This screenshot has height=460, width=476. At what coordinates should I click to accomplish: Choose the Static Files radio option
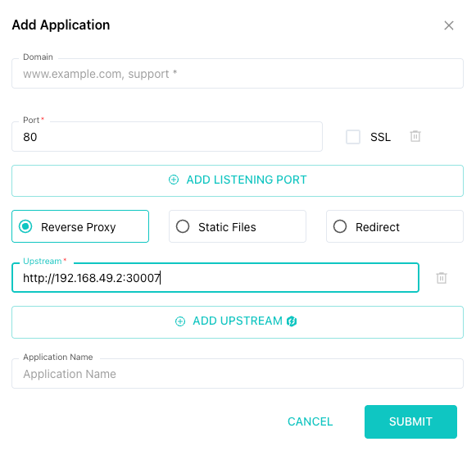click(183, 226)
